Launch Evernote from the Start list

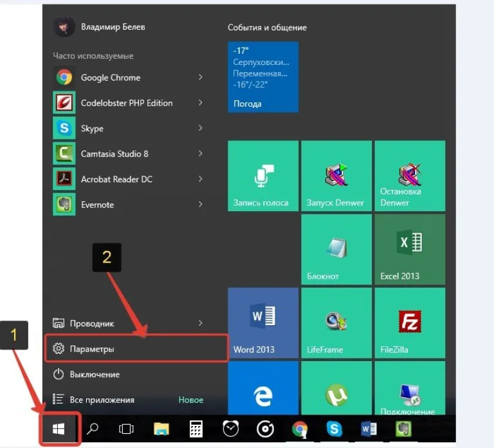127,205
